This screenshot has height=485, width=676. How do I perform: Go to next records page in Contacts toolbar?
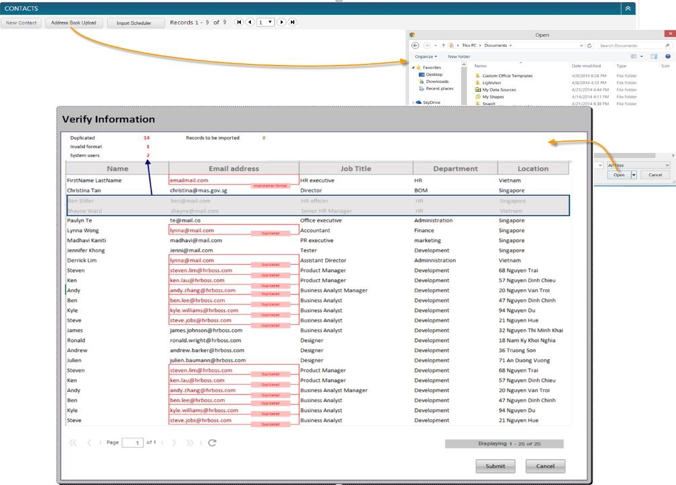tap(282, 22)
